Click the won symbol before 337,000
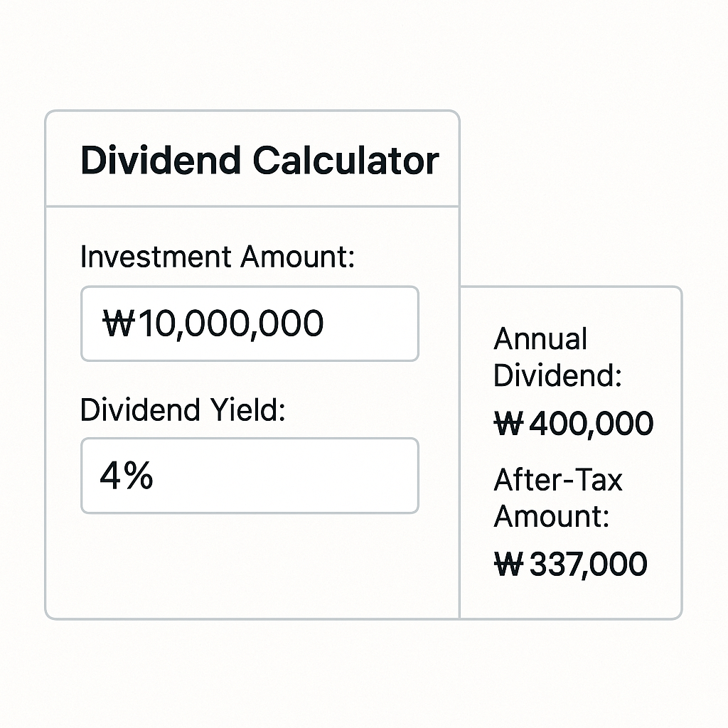This screenshot has height=728, width=728. [x=508, y=564]
